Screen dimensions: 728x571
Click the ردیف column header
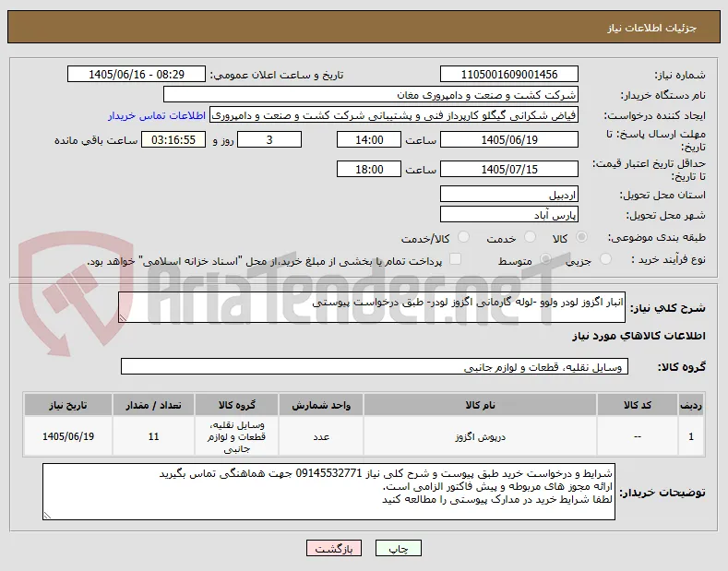[x=691, y=405]
